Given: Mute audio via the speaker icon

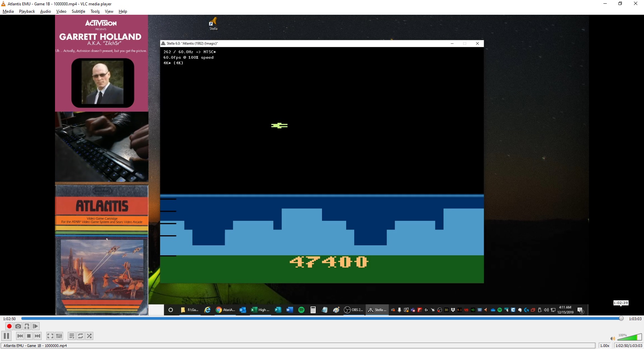Looking at the screenshot, I should pos(612,338).
